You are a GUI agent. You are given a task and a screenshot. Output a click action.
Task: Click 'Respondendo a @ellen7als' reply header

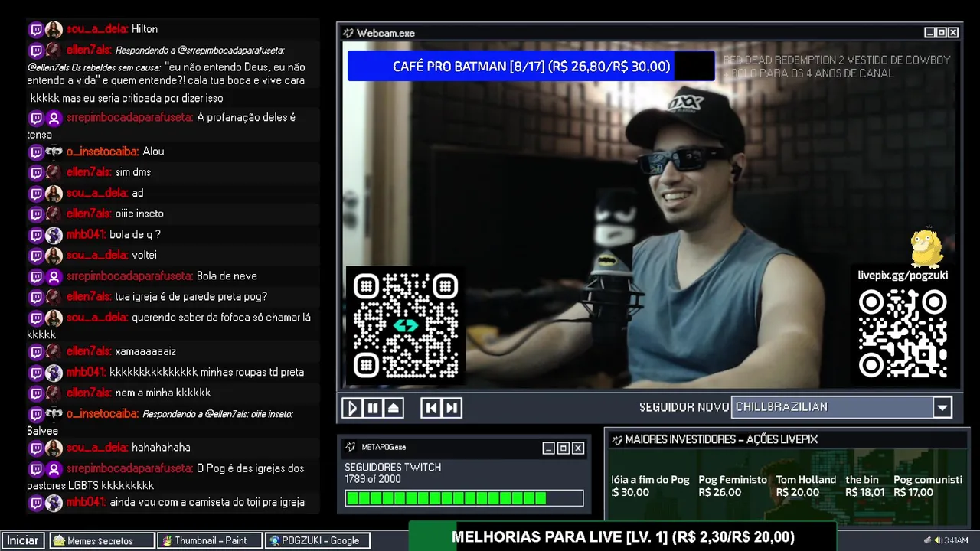[217, 414]
